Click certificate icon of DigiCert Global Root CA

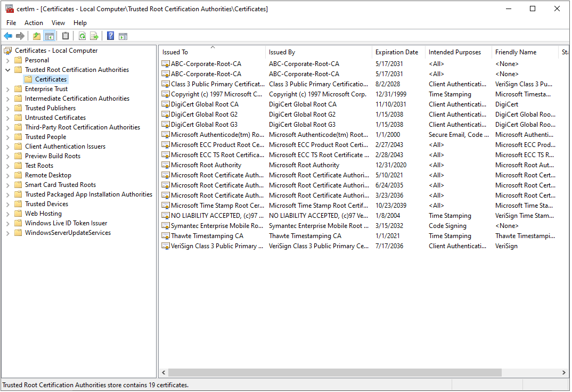pyautogui.click(x=166, y=104)
